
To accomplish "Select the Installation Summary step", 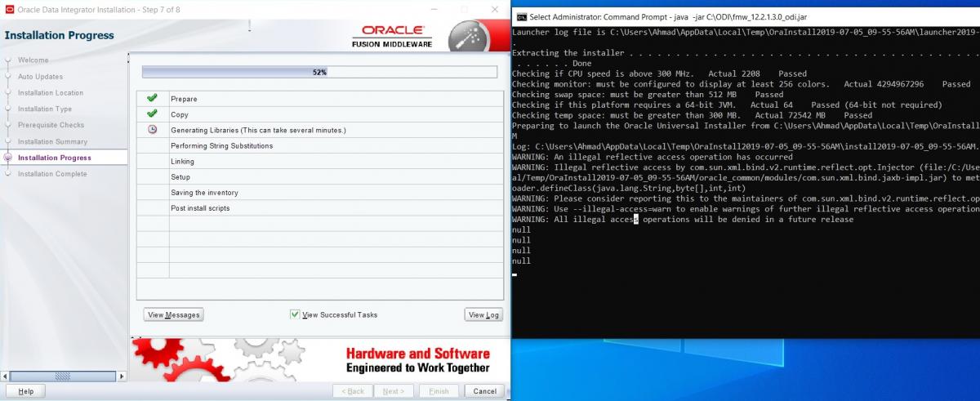I will point(52,142).
